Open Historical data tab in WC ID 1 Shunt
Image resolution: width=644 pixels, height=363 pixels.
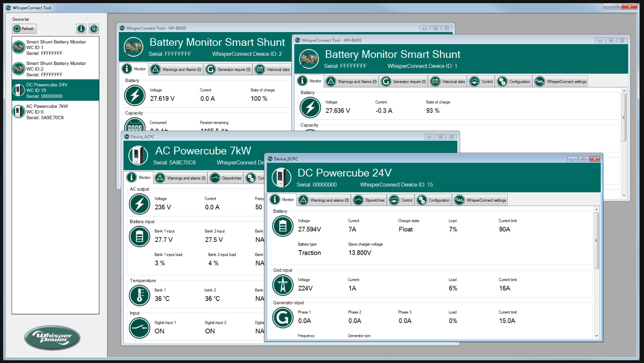coord(448,82)
